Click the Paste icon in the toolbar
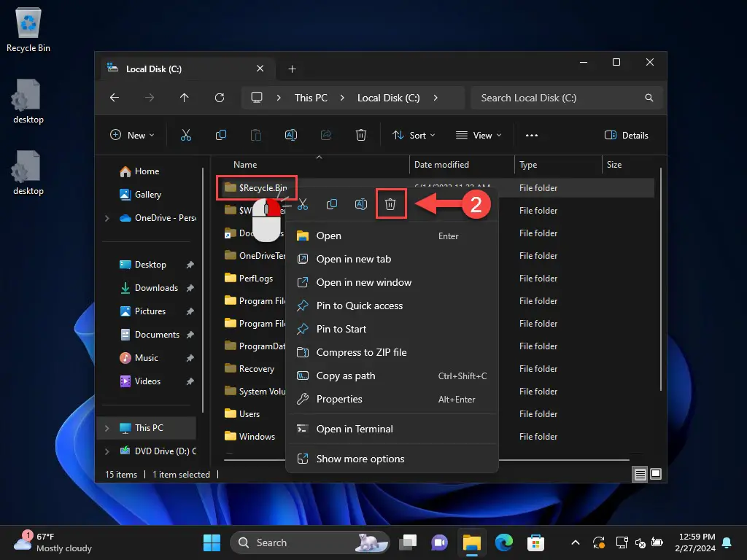This screenshot has width=747, height=560. point(256,135)
